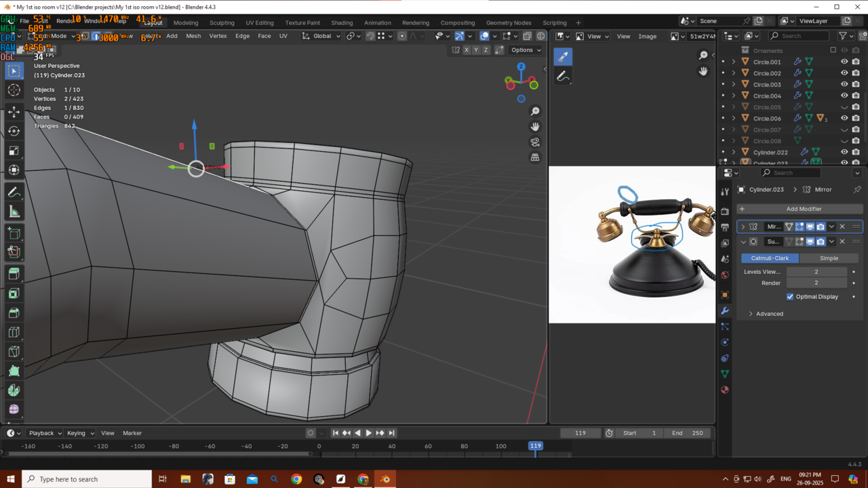Open the Global transform orientation dropdown
The height and width of the screenshot is (488, 868).
[321, 36]
